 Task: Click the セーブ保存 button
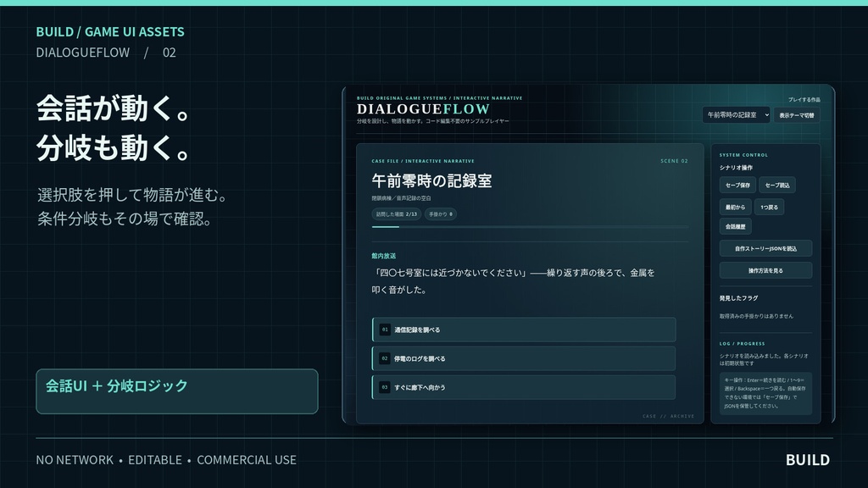tap(737, 185)
